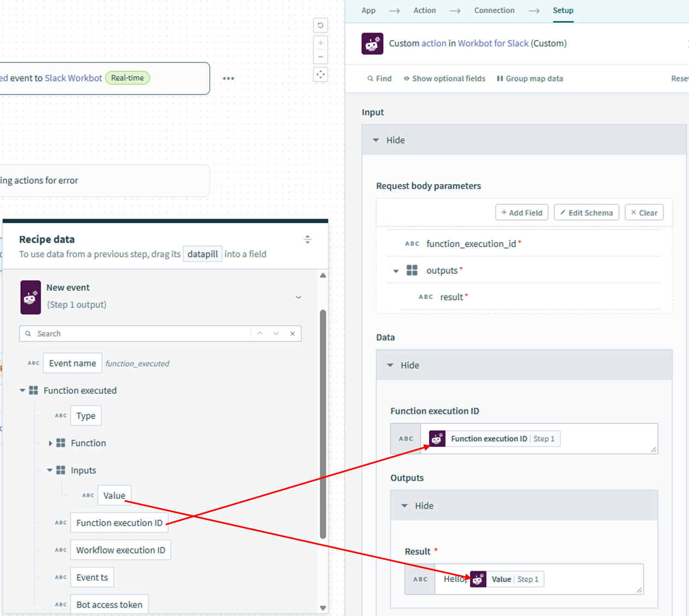The height and width of the screenshot is (616, 689).
Task: Zoom out on the recipe canvas
Action: (320, 56)
